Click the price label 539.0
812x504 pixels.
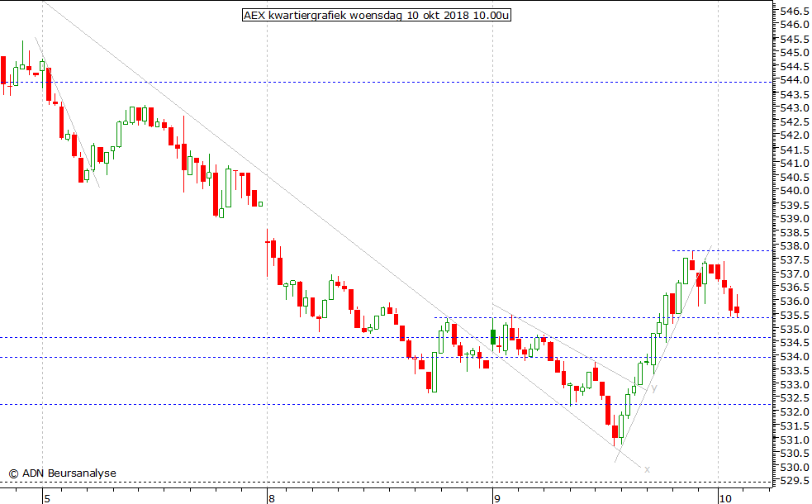(x=795, y=219)
